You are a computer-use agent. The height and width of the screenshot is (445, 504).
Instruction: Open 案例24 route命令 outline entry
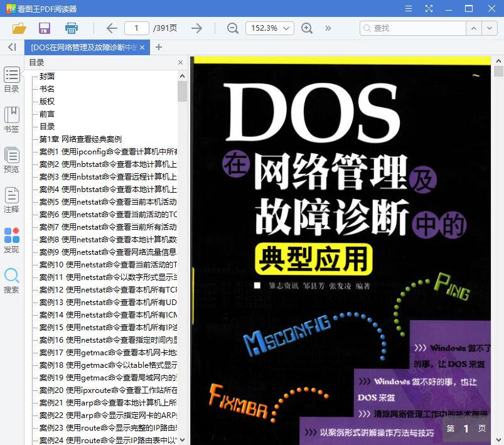108,440
